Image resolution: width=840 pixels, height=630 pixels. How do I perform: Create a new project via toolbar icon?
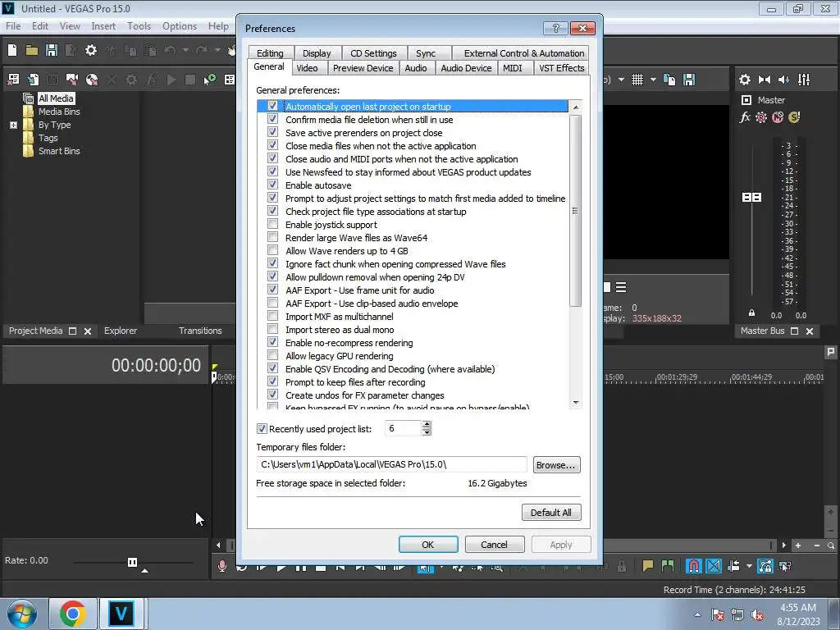coord(12,50)
